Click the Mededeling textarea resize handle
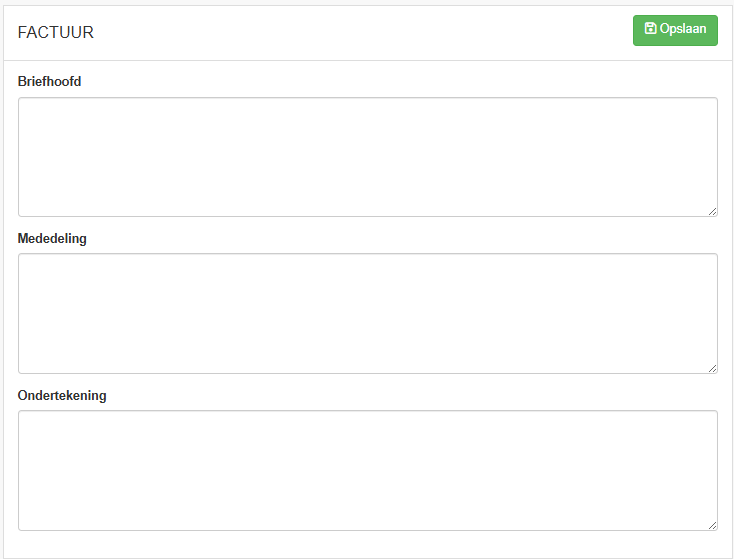 [x=712, y=368]
